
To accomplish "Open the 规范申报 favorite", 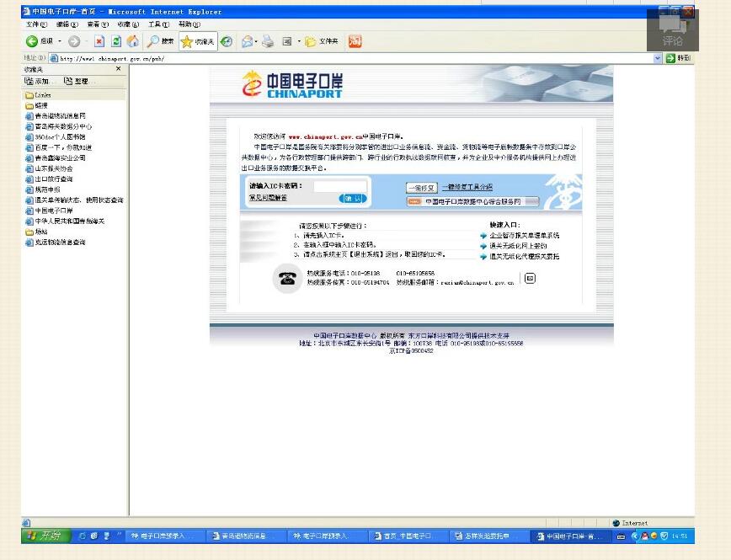I will (x=43, y=189).
